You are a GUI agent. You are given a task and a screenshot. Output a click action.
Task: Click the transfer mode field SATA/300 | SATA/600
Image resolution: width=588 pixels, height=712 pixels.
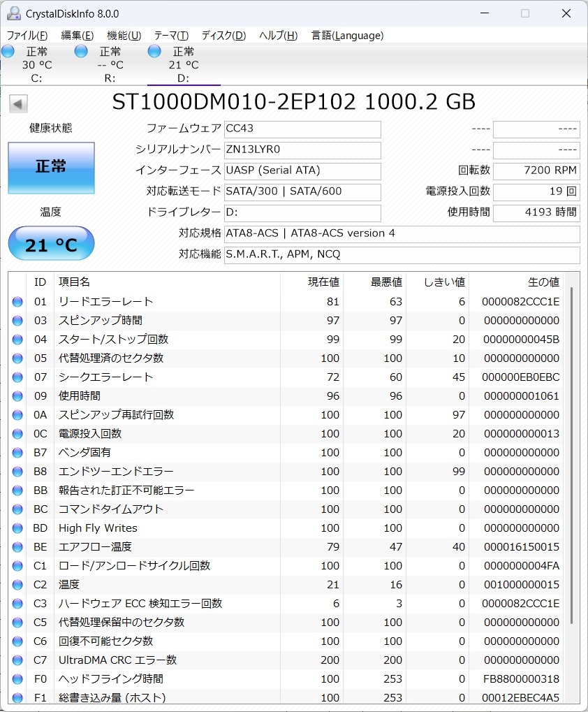click(x=302, y=191)
